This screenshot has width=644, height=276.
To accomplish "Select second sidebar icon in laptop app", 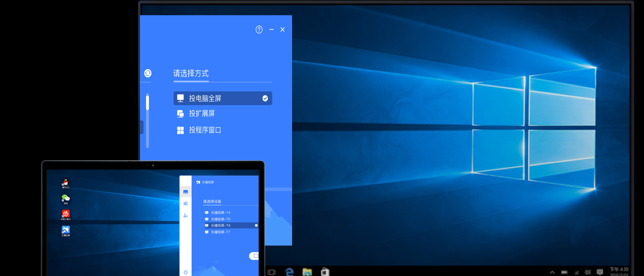I will tap(186, 203).
